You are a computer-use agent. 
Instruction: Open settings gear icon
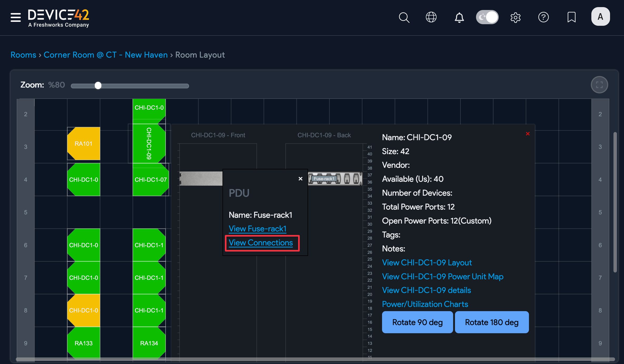point(515,18)
